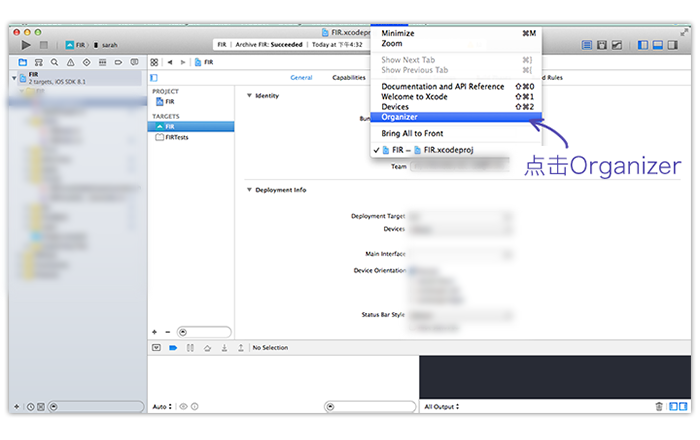
Task: Select the FIR.xcodeproj window entry
Action: [x=456, y=149]
